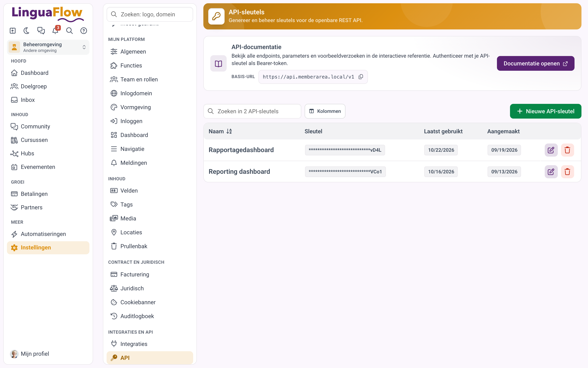Image resolution: width=588 pixels, height=368 pixels.
Task: Collapse sidebar with the panel arrow icon
Action: coord(13,31)
